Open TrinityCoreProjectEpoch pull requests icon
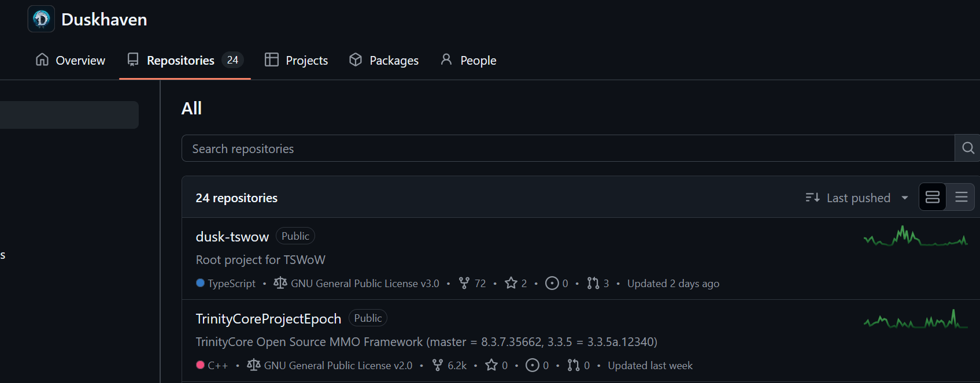 [x=574, y=365]
